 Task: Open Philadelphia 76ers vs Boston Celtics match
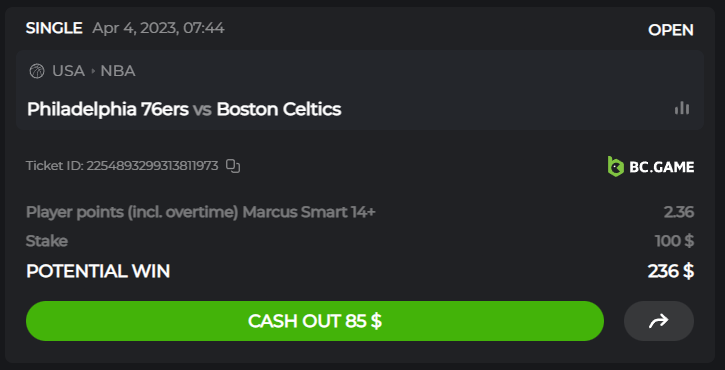click(184, 110)
